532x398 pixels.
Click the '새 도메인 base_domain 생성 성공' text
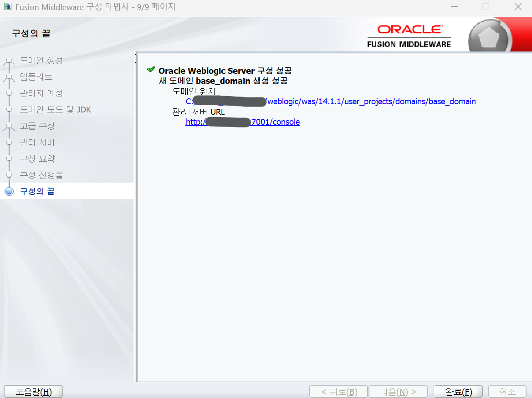223,81
